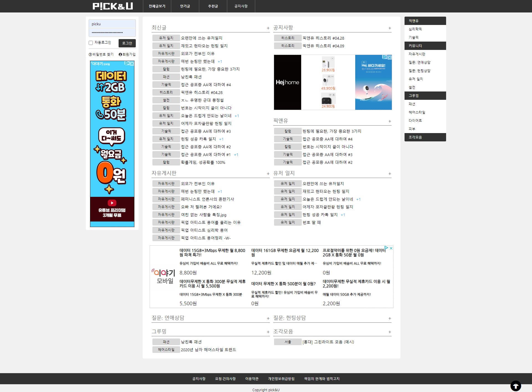Expand 공지사항 section with plus
The height and width of the screenshot is (392, 532).
(390, 28)
